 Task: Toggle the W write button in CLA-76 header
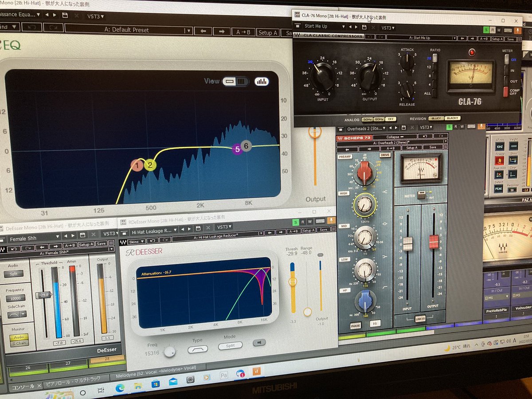click(499, 30)
